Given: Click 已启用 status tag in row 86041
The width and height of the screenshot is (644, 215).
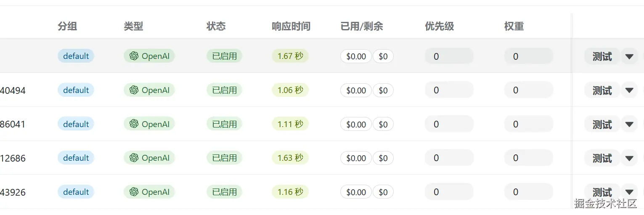Looking at the screenshot, I should click(x=224, y=124).
